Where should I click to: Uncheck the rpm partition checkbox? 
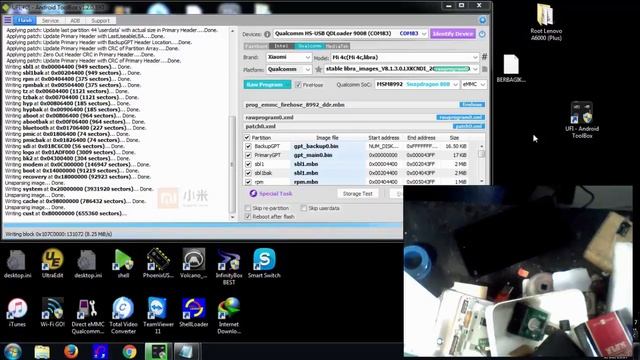pos(248,182)
